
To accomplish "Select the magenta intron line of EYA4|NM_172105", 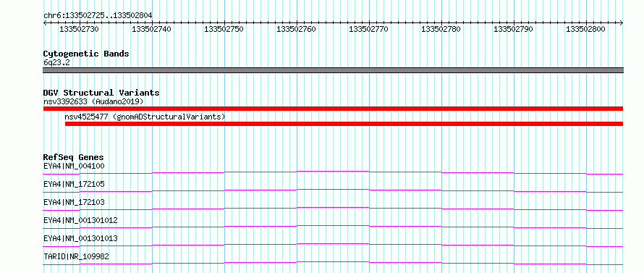I will click(333, 190).
